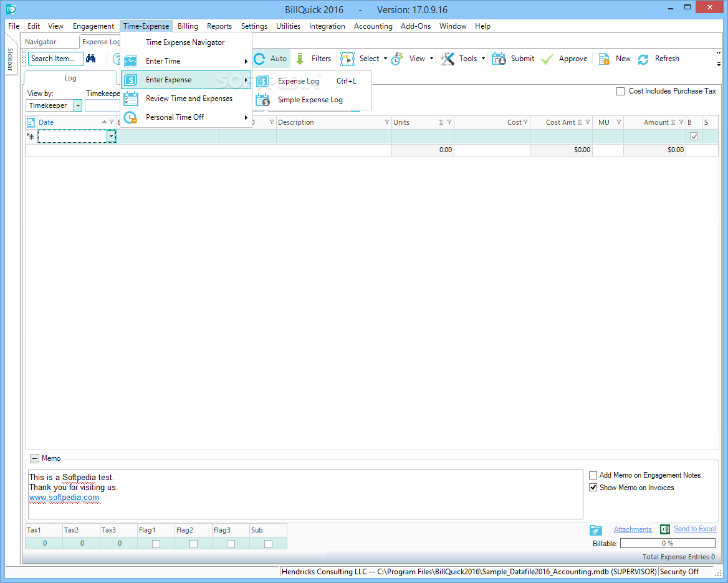728x583 pixels.
Task: Expand the Select toolbar dropdown arrow
Action: (x=385, y=59)
